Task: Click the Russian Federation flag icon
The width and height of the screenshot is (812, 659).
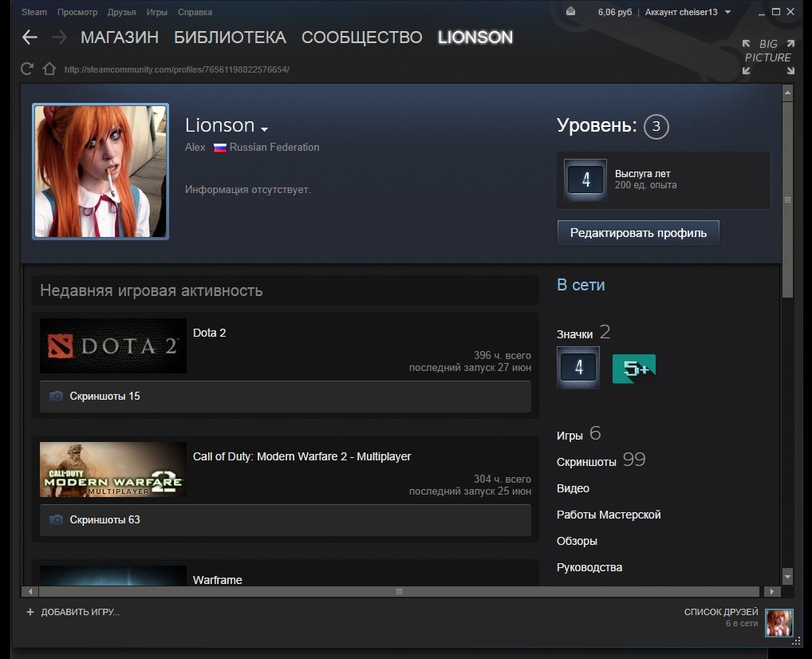Action: click(220, 148)
